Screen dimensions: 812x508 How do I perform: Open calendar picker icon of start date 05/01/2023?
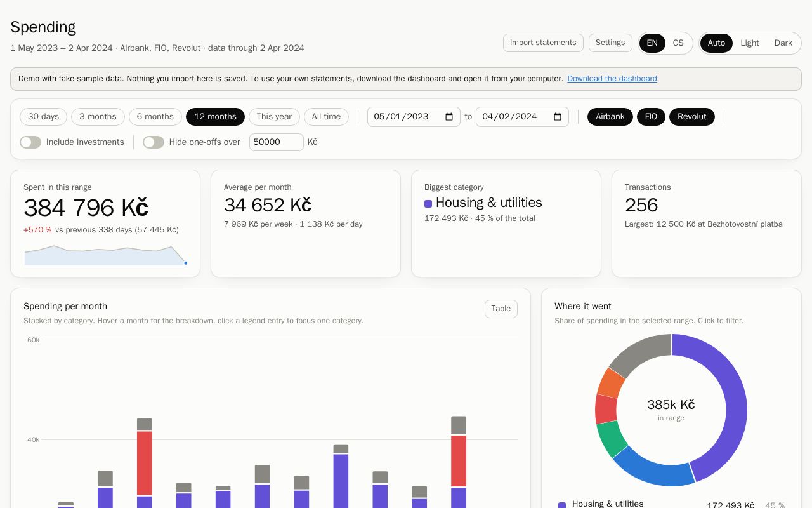449,117
